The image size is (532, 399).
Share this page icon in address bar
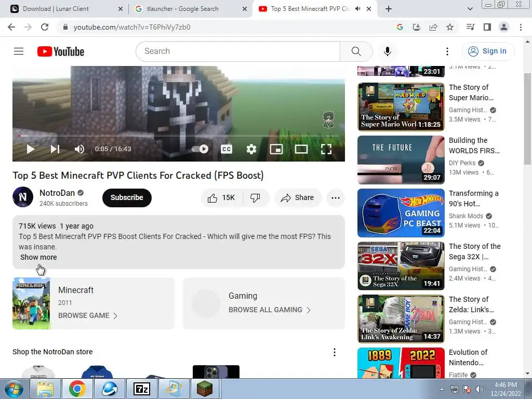(x=433, y=27)
